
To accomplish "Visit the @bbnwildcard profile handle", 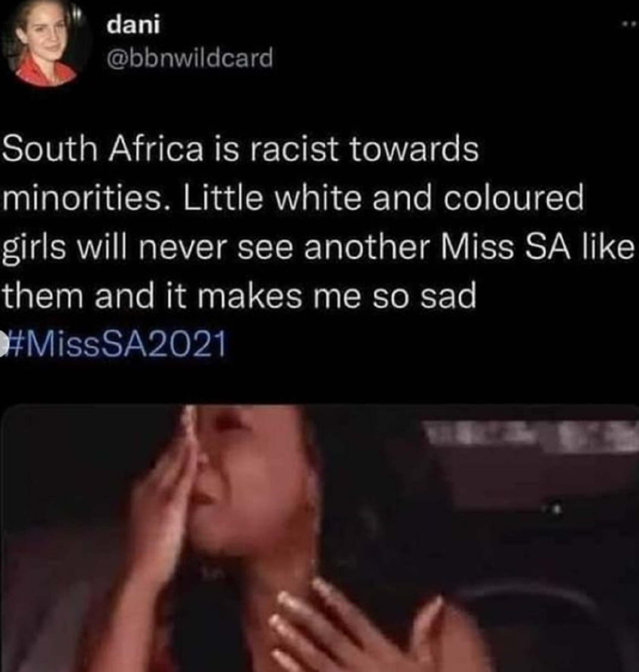I will pyautogui.click(x=190, y=58).
